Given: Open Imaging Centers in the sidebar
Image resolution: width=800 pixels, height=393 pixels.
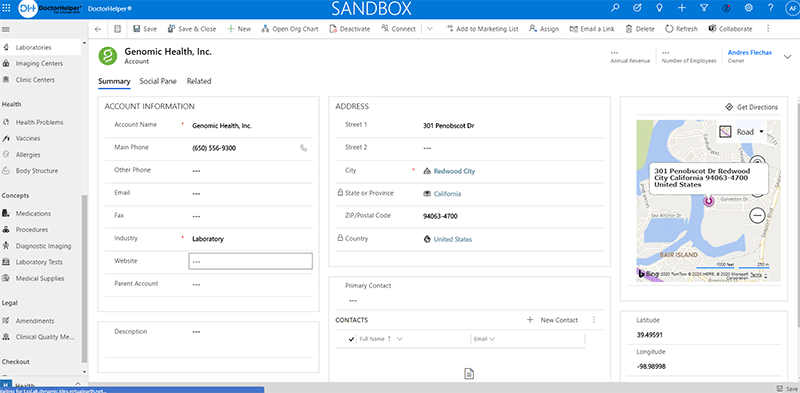Looking at the screenshot, I should [x=40, y=64].
